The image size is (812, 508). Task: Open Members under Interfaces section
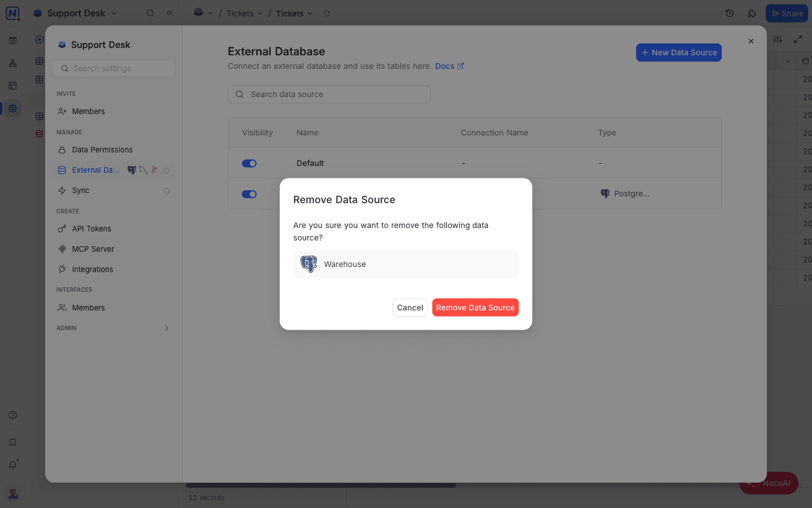pyautogui.click(x=113, y=308)
